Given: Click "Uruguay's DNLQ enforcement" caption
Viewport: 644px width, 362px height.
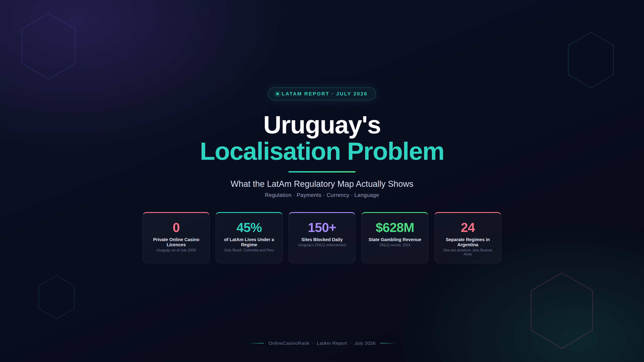Looking at the screenshot, I should click(322, 245).
